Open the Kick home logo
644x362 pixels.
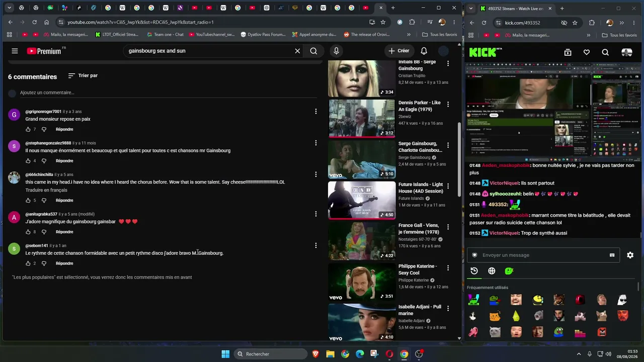click(486, 52)
